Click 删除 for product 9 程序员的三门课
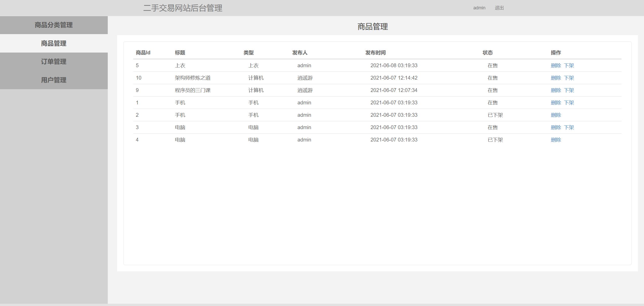Viewport: 644px width, 306px height. coord(556,90)
